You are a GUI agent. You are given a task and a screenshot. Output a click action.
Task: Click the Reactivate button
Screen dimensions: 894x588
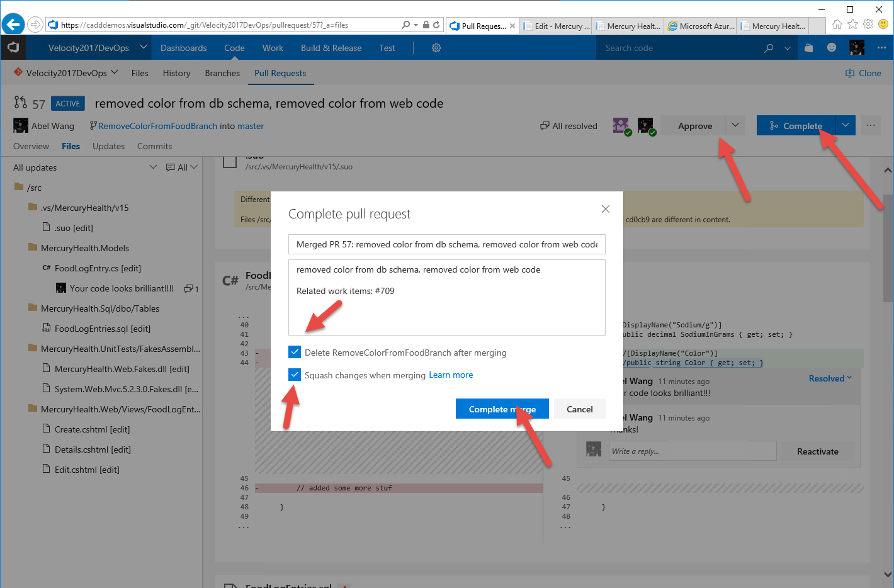818,451
